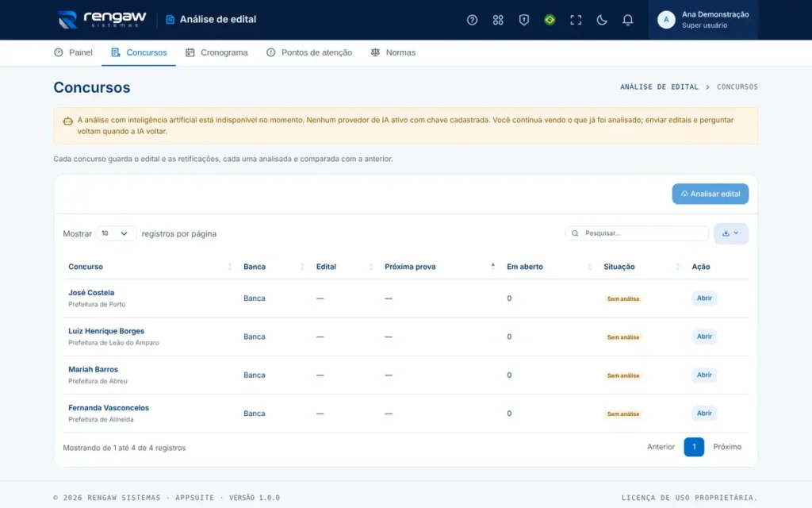Click the robot icon in warning banner
Image resolution: width=812 pixels, height=508 pixels.
tap(68, 121)
